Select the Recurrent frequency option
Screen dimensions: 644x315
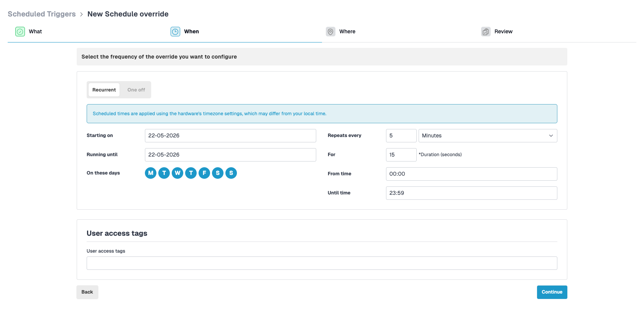[x=104, y=90]
